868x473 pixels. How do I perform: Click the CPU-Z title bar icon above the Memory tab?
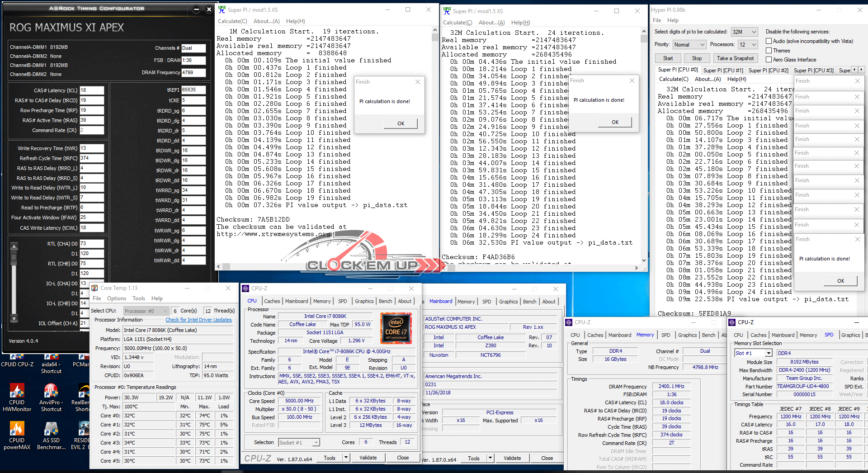569,322
